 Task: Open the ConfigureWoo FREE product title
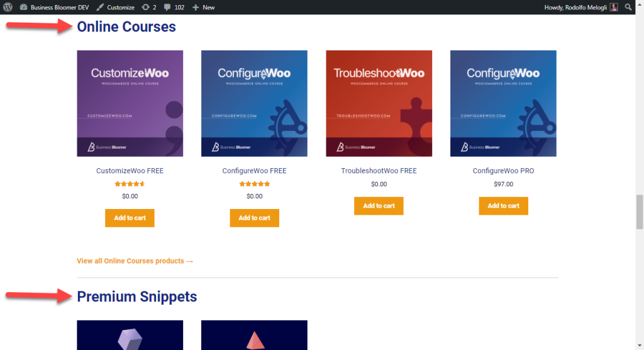click(254, 171)
